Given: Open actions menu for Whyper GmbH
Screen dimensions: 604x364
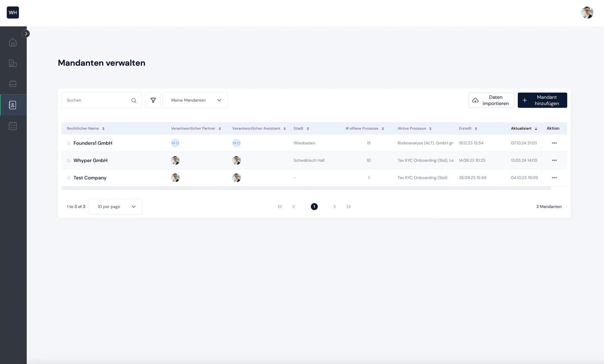Looking at the screenshot, I should pos(554,160).
